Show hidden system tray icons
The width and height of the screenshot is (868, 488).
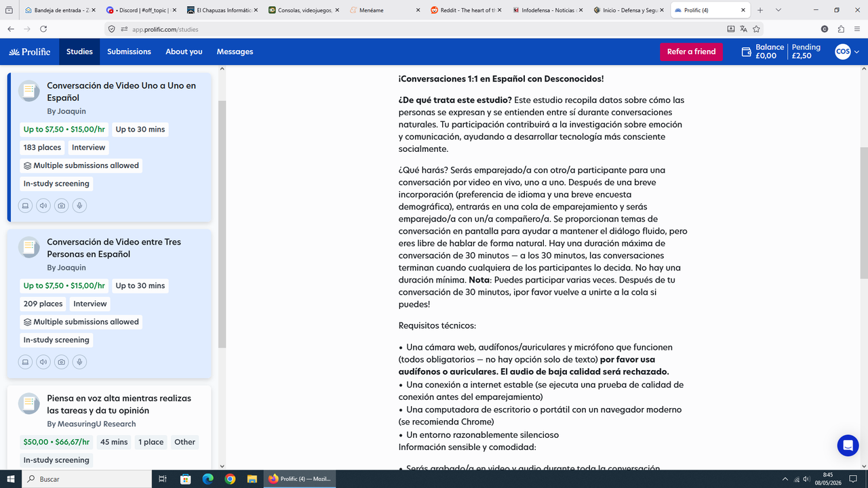[785, 479]
